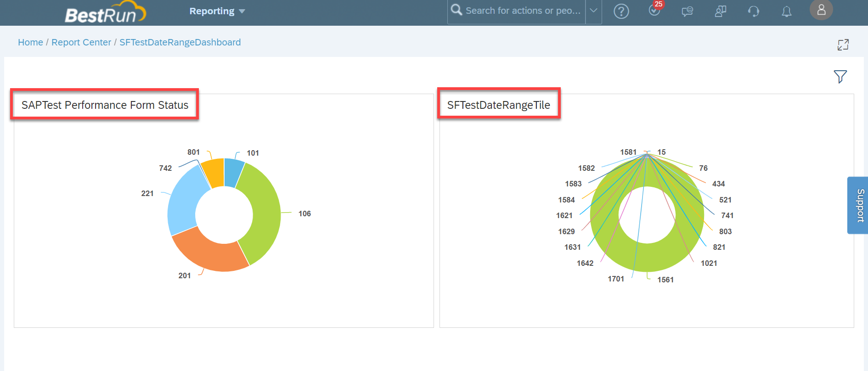Click the 1582 chart label
The width and height of the screenshot is (868, 371).
click(x=586, y=168)
